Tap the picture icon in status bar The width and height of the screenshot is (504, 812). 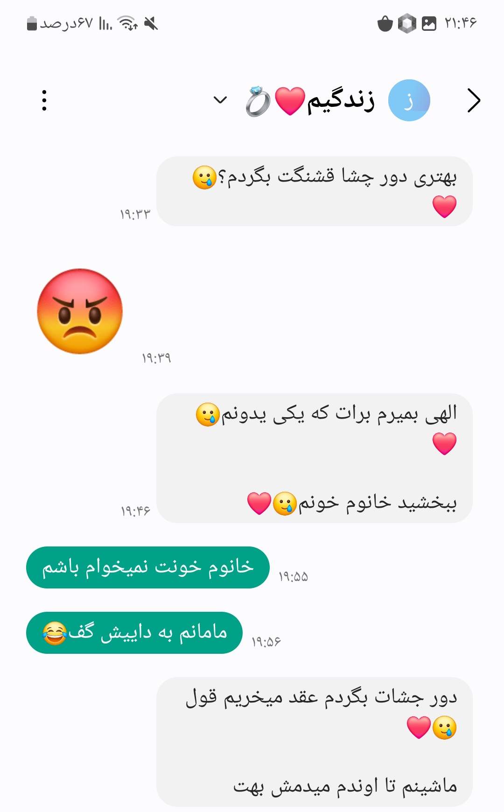[x=429, y=23]
